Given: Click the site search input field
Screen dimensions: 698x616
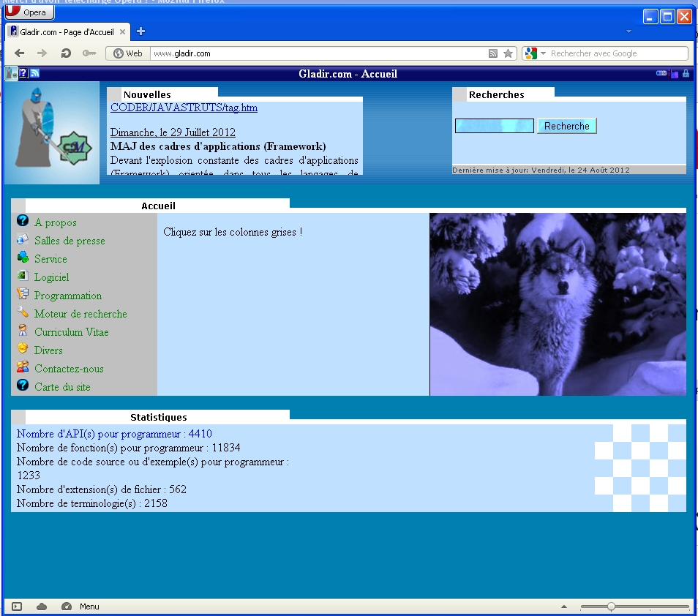Looking at the screenshot, I should [x=494, y=126].
